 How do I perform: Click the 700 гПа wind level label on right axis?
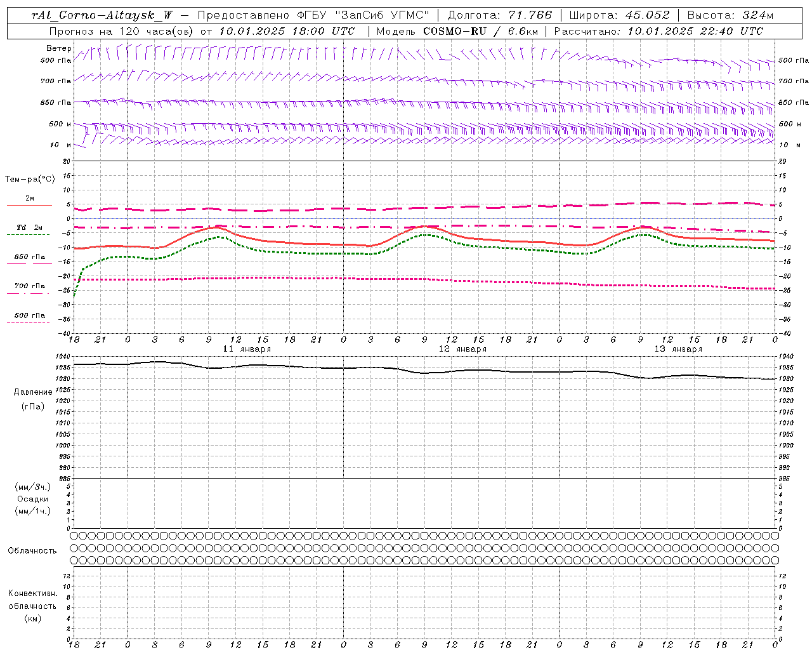click(793, 81)
